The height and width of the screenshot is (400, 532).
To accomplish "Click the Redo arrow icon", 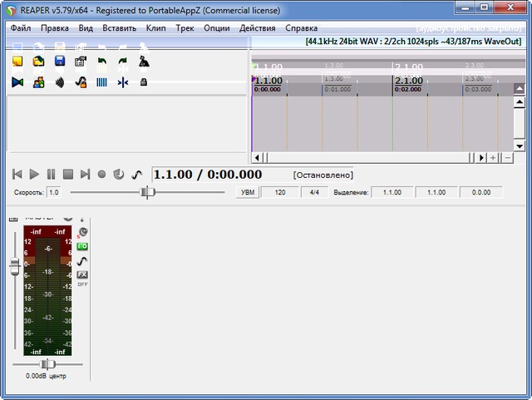I will coord(122,62).
